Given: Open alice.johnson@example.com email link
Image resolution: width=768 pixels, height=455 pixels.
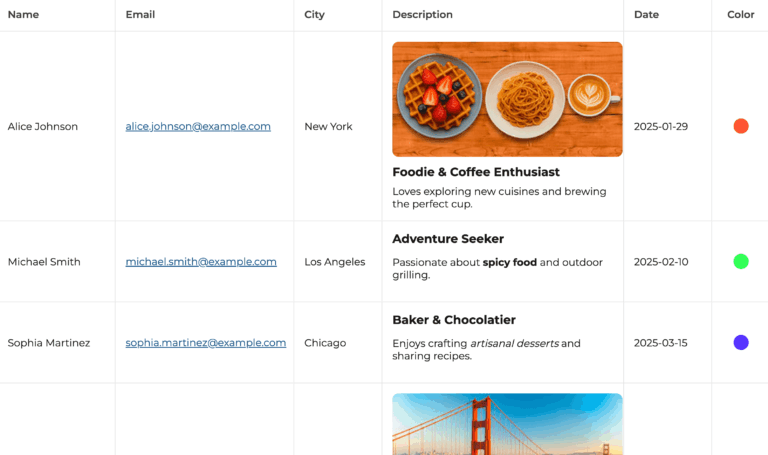Looking at the screenshot, I should pyautogui.click(x=198, y=127).
